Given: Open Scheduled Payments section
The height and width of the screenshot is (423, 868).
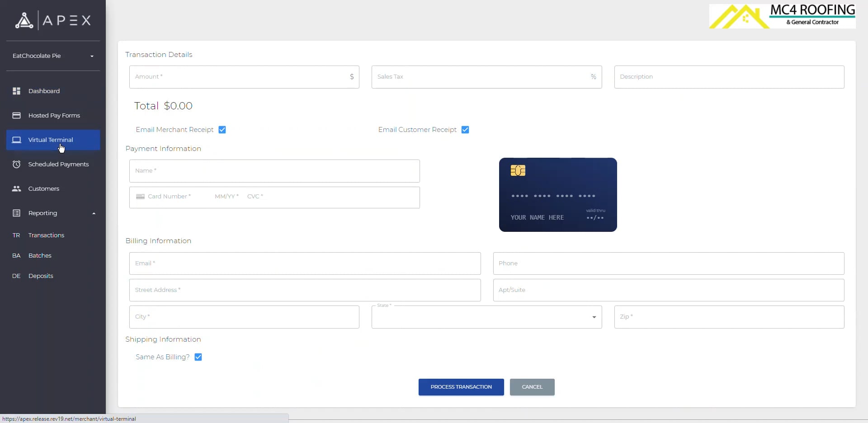Looking at the screenshot, I should tap(59, 164).
